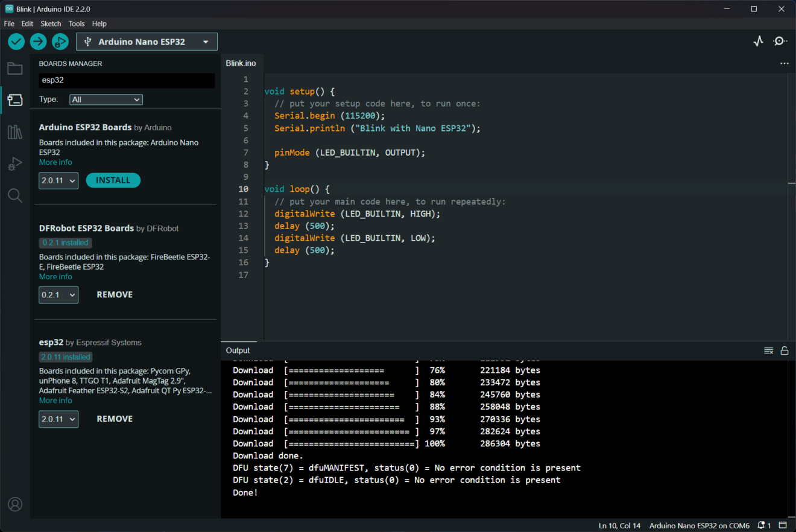Screen dimensions: 796x532
Task: Open Library Manager from the sidebar
Action: [15, 132]
